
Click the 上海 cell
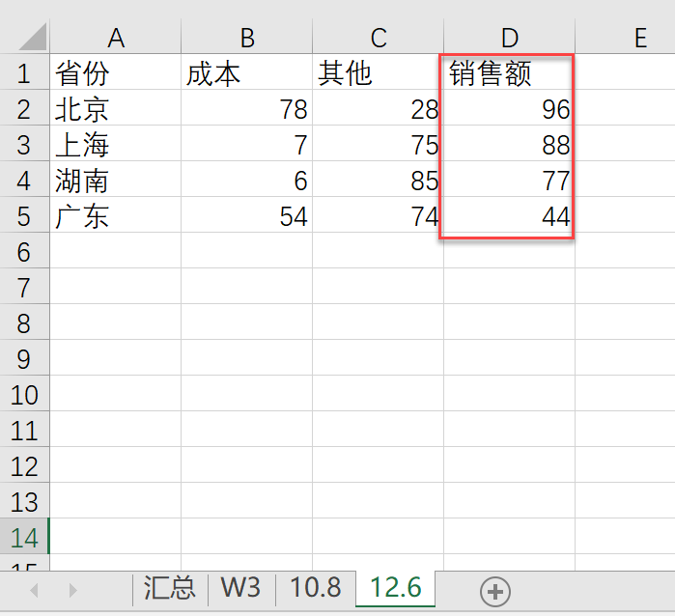pos(115,144)
